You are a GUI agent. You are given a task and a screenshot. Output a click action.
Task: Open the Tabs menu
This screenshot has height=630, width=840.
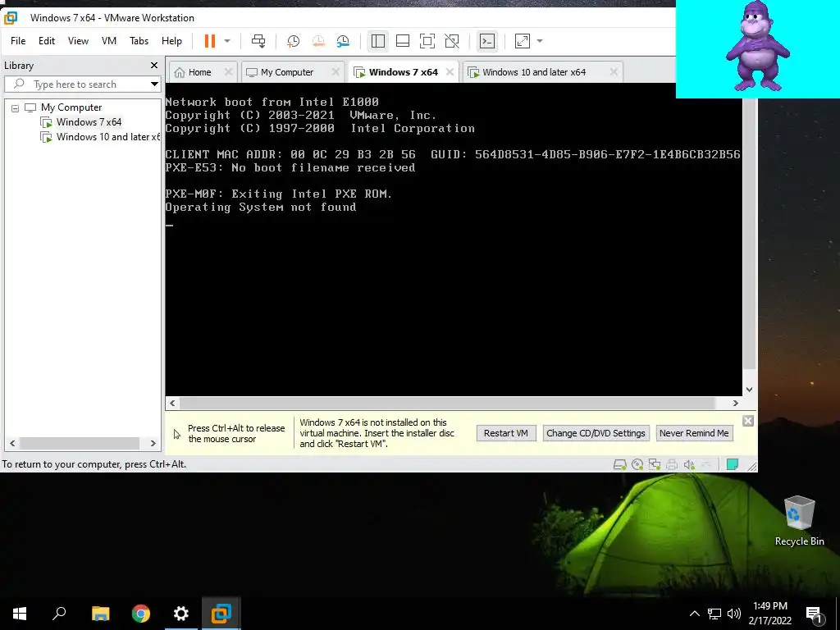[x=139, y=41]
